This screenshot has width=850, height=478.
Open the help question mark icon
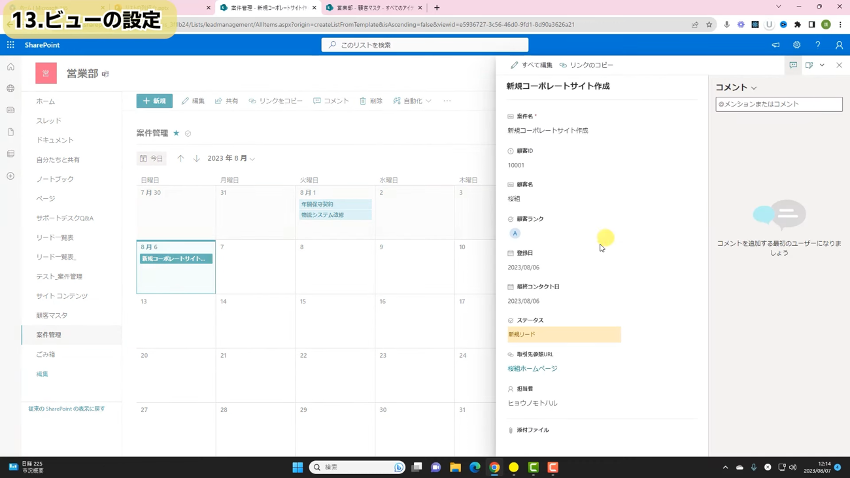coord(818,45)
